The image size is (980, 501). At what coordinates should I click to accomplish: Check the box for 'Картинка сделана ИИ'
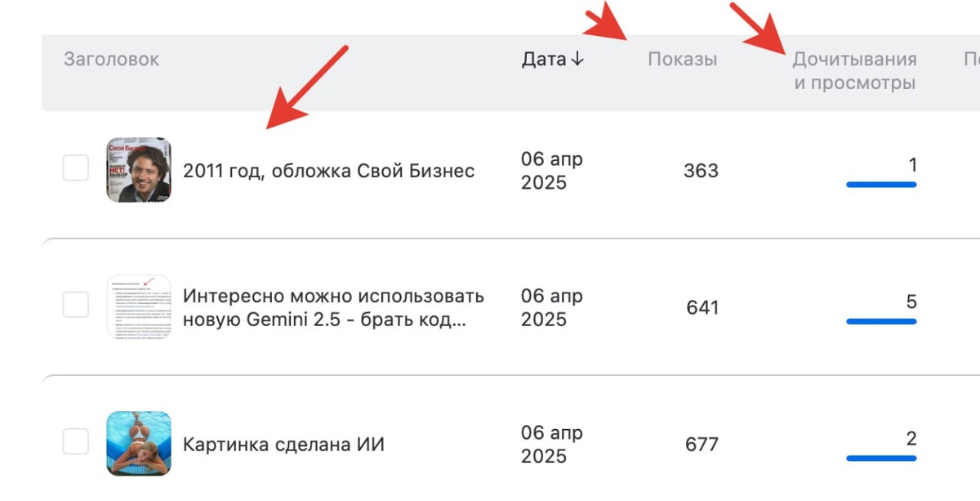(76, 441)
